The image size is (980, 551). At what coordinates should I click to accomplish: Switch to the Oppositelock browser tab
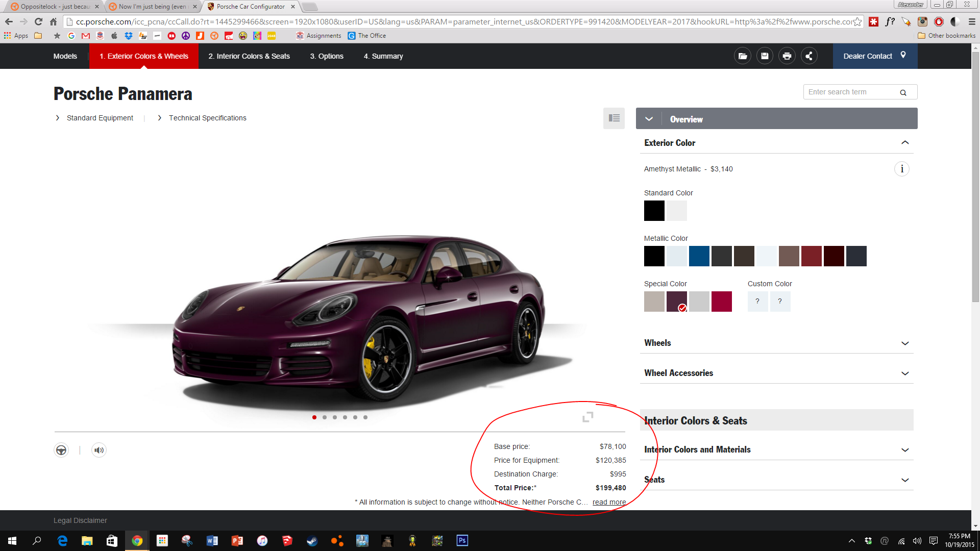[54, 7]
